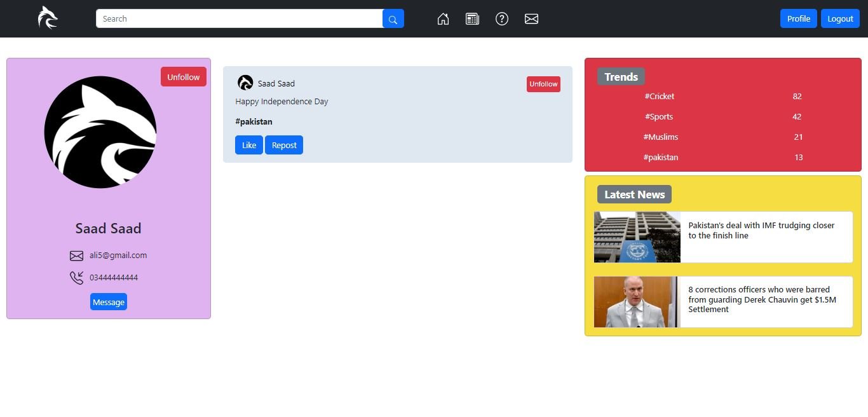
Task: Open the news feed icon in navbar
Action: click(472, 19)
